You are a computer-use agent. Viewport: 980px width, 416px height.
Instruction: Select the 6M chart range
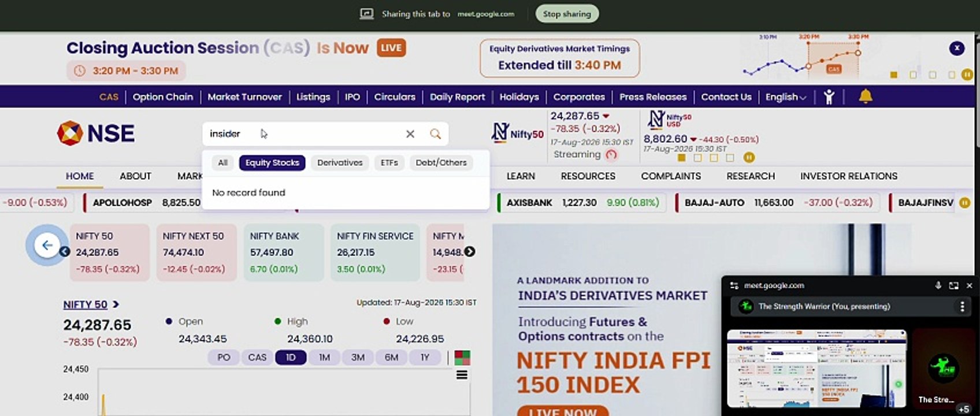[x=391, y=358]
